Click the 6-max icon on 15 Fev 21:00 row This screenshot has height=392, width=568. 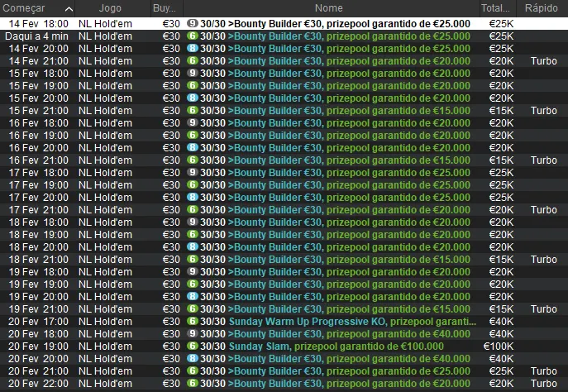(x=193, y=110)
